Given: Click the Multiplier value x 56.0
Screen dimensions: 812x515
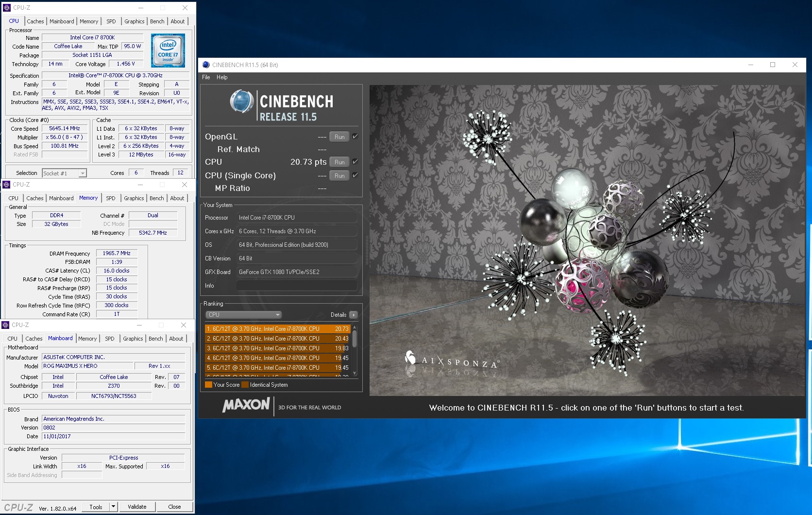Looking at the screenshot, I should pyautogui.click(x=65, y=137).
